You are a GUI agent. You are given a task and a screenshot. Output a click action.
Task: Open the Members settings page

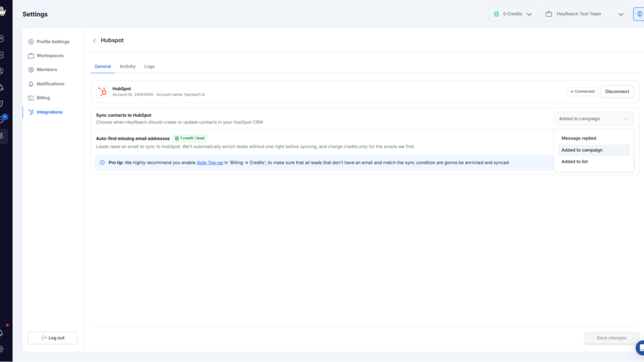coord(43,70)
